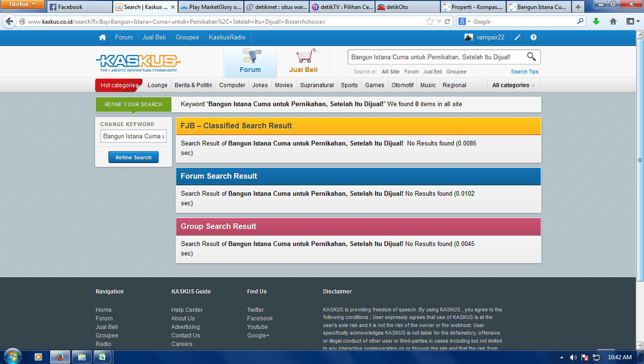Click the magnifier search icon in Kaskus search box
The image size is (644, 364).
click(x=531, y=57)
